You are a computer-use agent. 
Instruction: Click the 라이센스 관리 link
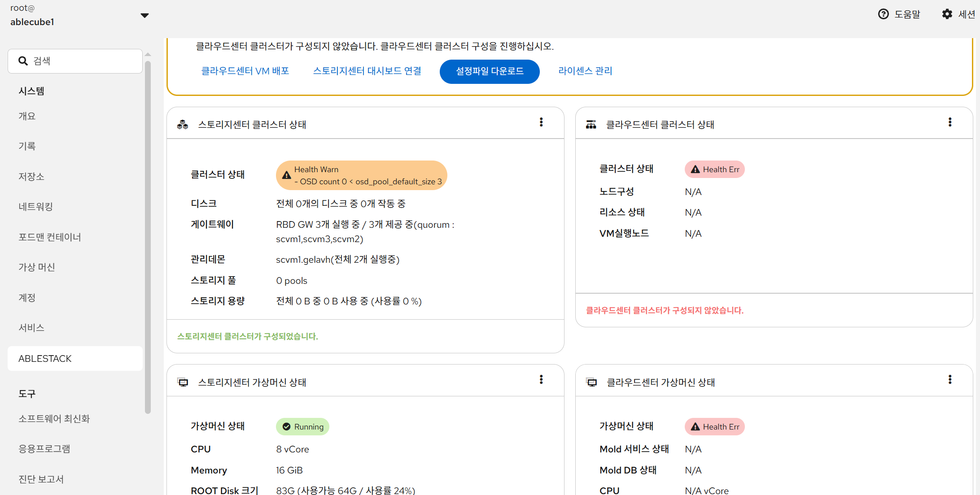point(585,71)
